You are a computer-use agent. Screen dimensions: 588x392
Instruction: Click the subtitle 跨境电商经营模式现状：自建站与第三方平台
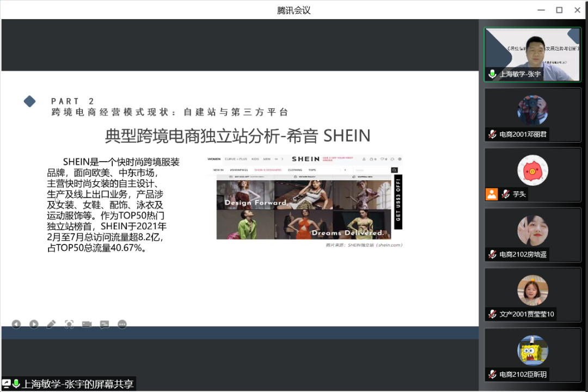[170, 112]
